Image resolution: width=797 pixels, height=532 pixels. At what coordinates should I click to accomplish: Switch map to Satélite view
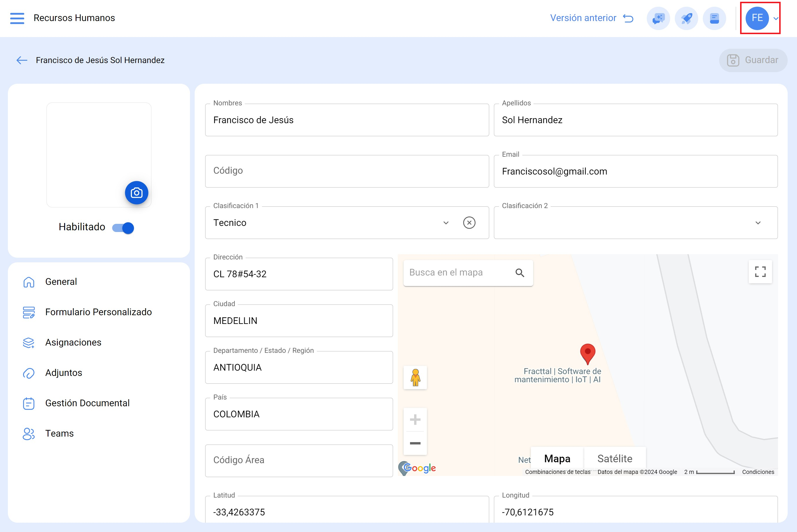pyautogui.click(x=615, y=459)
